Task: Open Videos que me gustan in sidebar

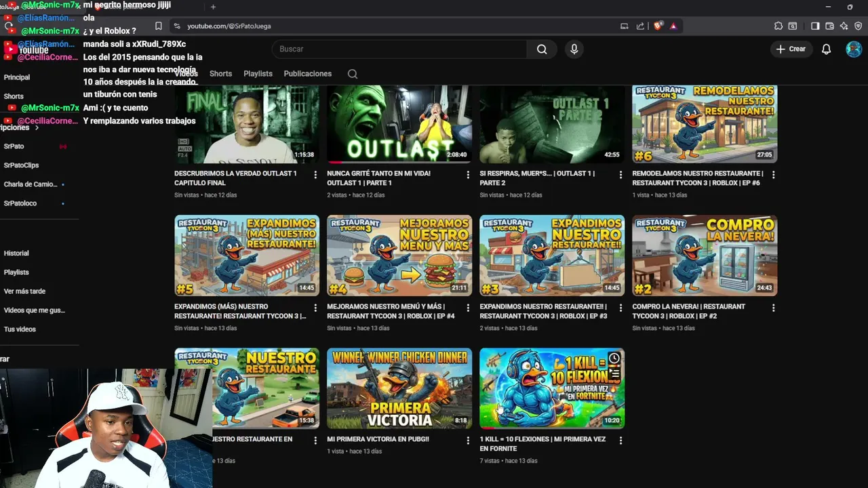Action: pyautogui.click(x=34, y=310)
